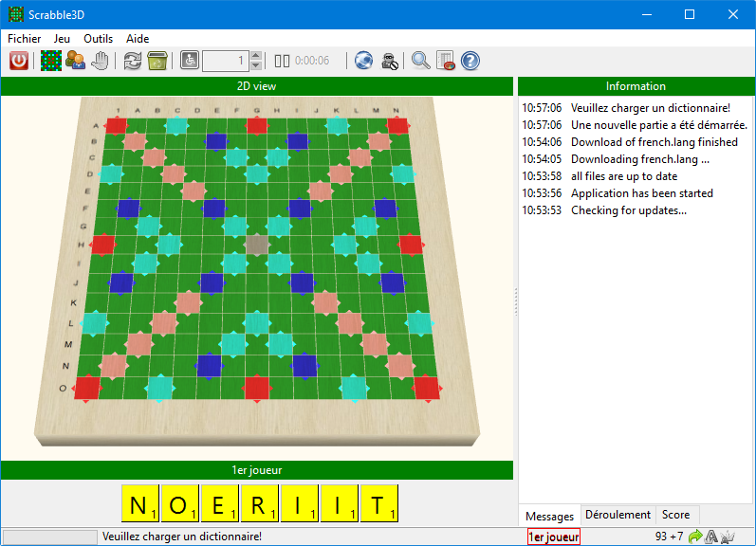This screenshot has height=546, width=756.
Task: Select log row Download of french.lang finished
Action: [636, 142]
